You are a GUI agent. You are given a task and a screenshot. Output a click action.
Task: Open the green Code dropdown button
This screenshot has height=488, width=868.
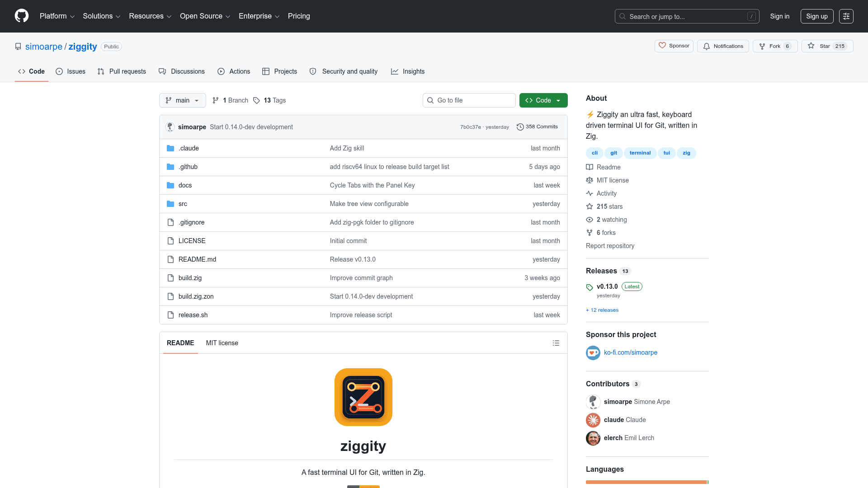[543, 100]
